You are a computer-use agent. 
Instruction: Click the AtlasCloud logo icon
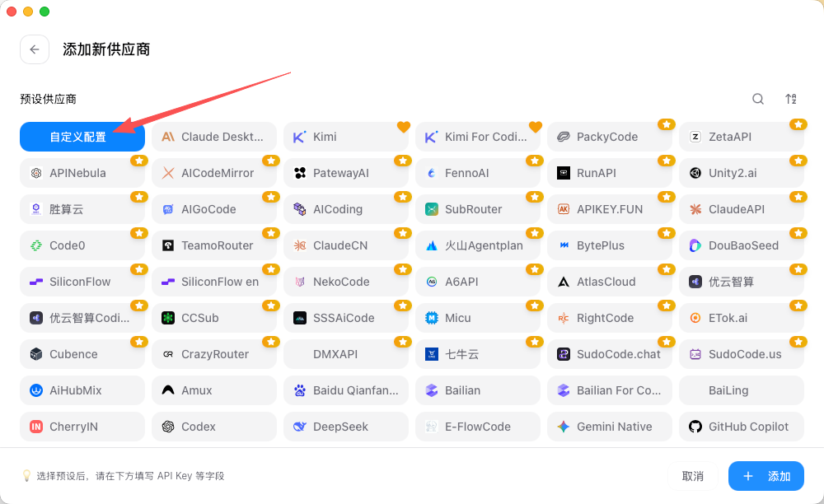click(564, 282)
